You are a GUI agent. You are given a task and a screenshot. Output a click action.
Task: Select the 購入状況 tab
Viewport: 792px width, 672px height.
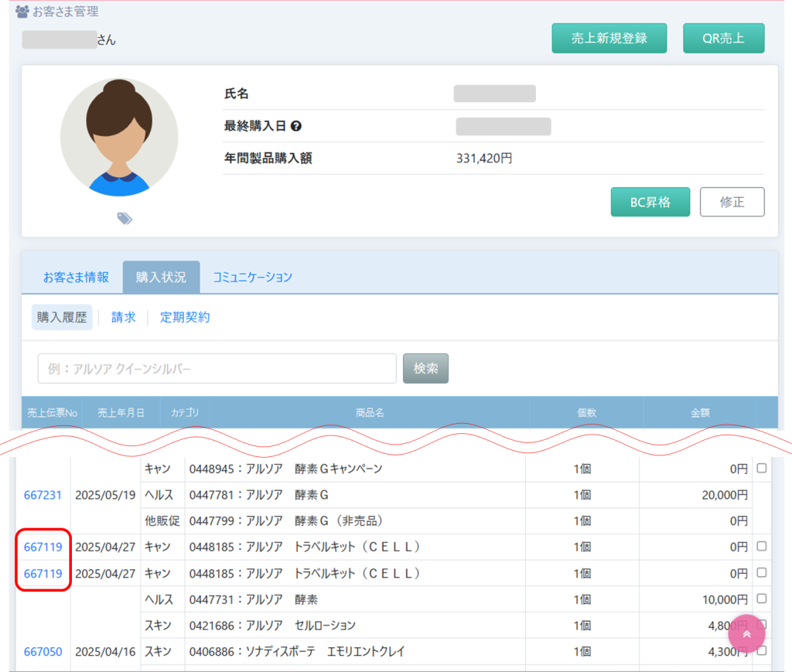pyautogui.click(x=161, y=277)
